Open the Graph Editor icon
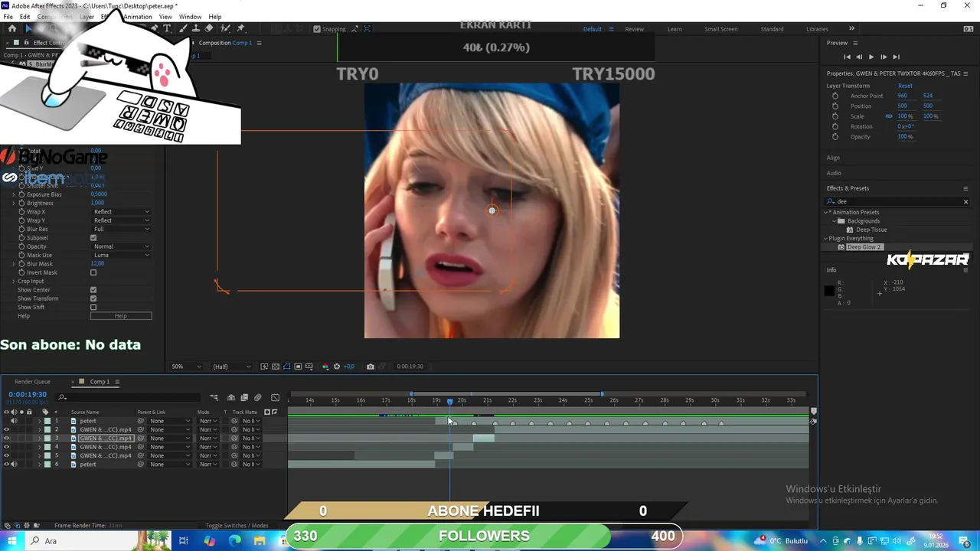The width and height of the screenshot is (980, 551). pos(275,397)
